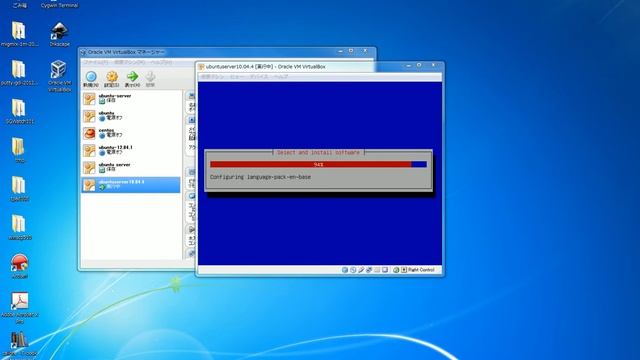
Task: Click network adapter icon in VM status bar
Action: tap(369, 270)
